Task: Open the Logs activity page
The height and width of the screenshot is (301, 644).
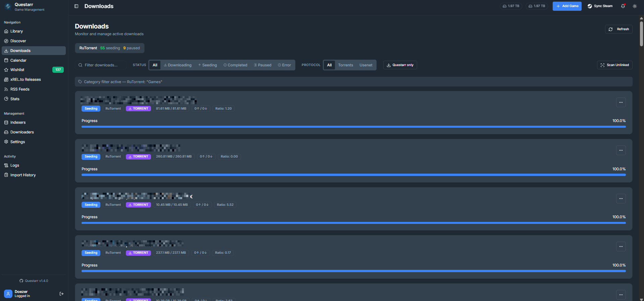Action: [34, 165]
